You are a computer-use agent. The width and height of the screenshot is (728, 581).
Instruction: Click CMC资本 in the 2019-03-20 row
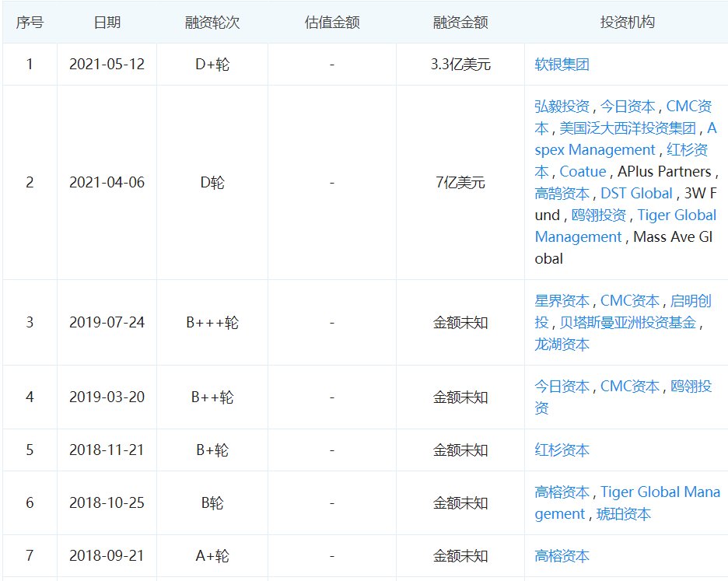[x=630, y=387]
